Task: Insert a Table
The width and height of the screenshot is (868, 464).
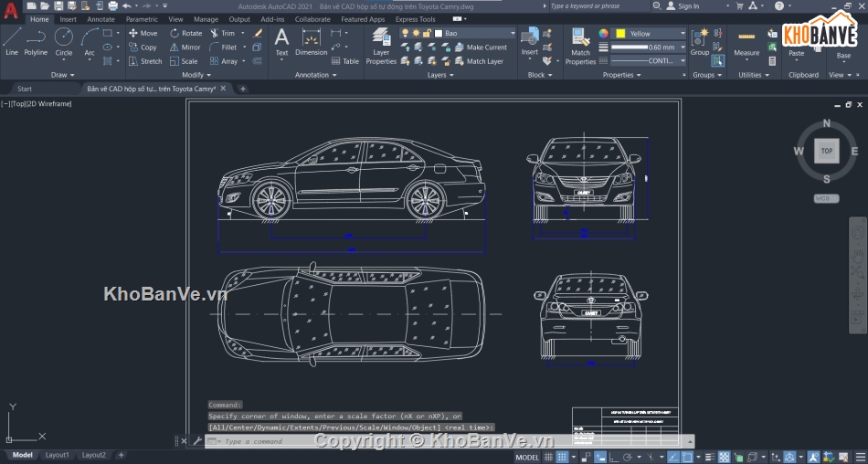Action: (345, 61)
